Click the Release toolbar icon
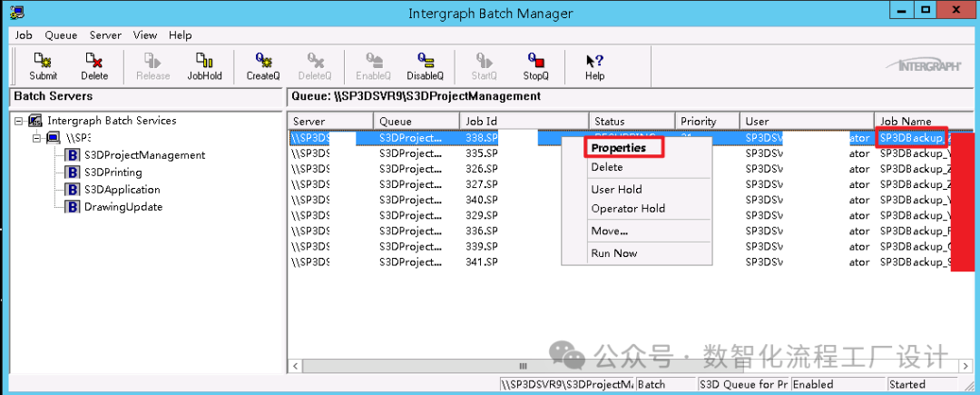980x395 pixels. [x=152, y=61]
